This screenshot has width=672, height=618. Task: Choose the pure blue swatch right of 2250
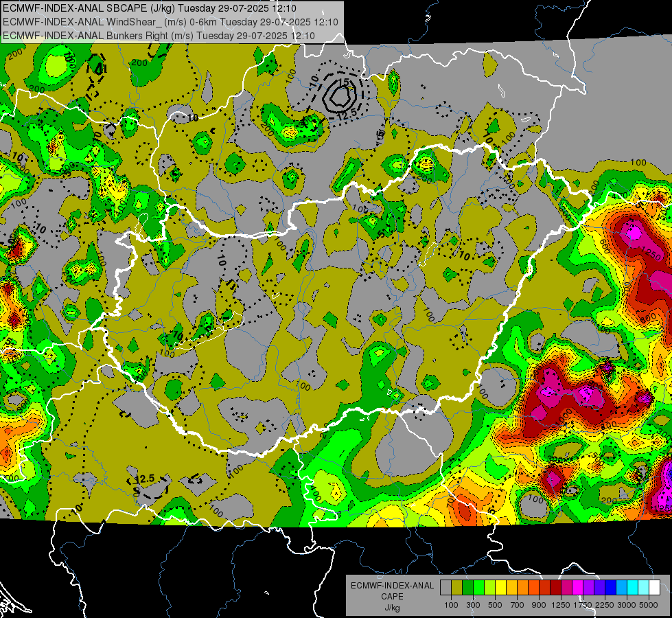(x=611, y=587)
